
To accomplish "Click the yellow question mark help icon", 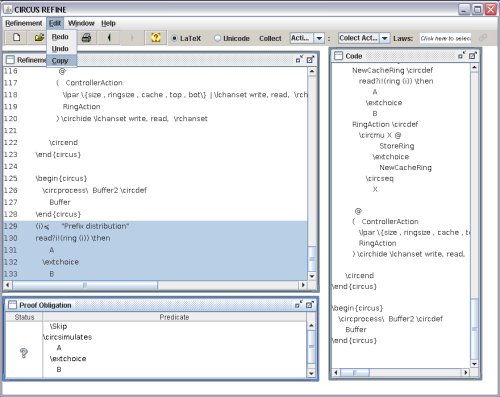I will click(x=156, y=38).
